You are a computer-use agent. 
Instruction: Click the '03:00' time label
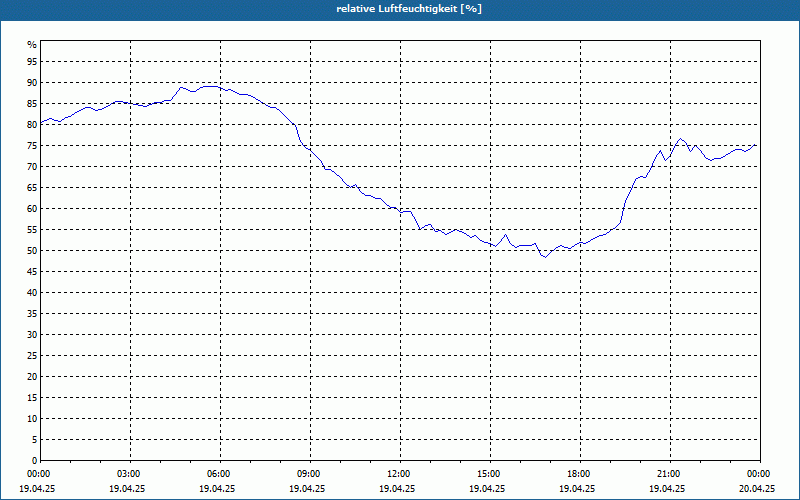point(131,474)
